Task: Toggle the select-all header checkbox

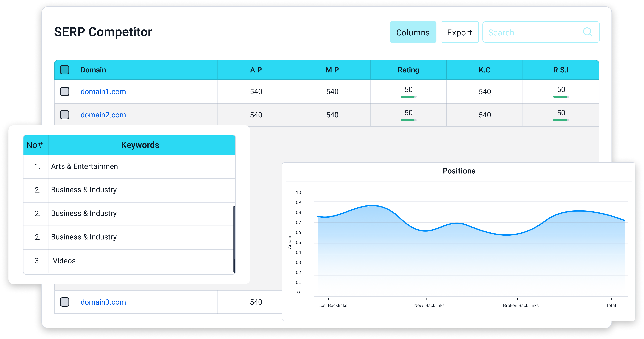Action: tap(65, 70)
